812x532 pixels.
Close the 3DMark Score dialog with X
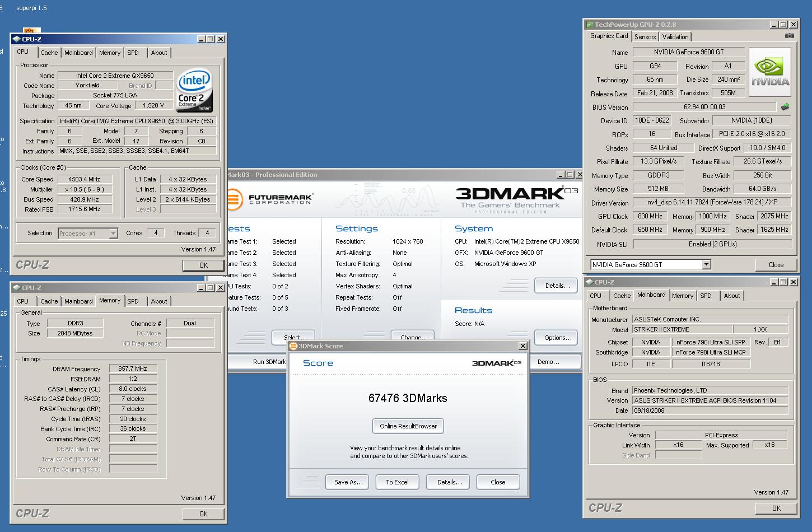522,346
